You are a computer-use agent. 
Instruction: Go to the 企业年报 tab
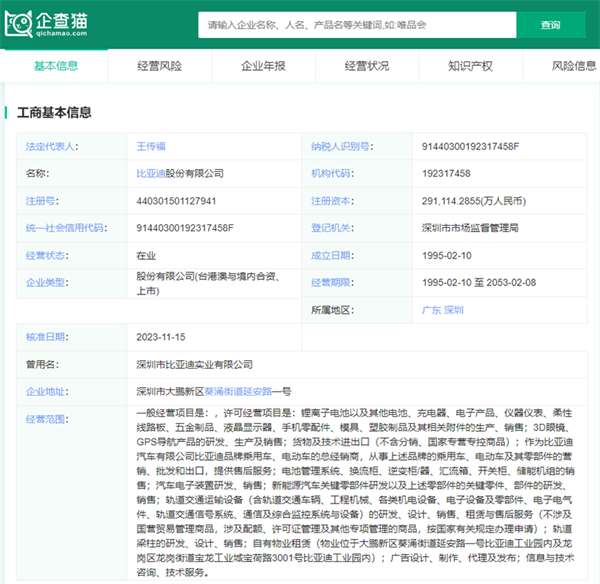pyautogui.click(x=263, y=66)
